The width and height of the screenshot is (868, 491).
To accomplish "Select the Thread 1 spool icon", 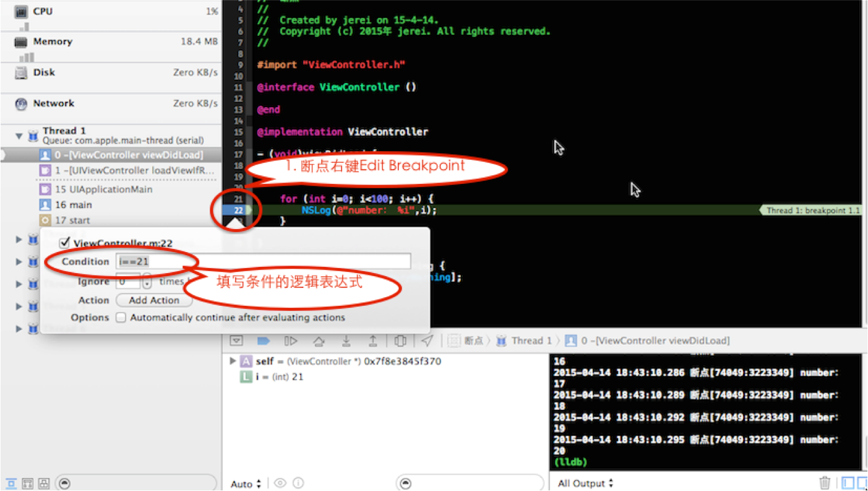I will [x=33, y=136].
